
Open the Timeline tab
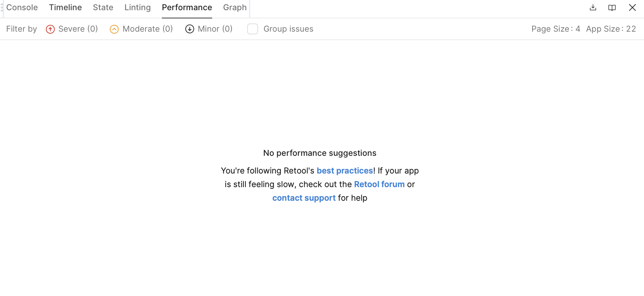click(65, 7)
